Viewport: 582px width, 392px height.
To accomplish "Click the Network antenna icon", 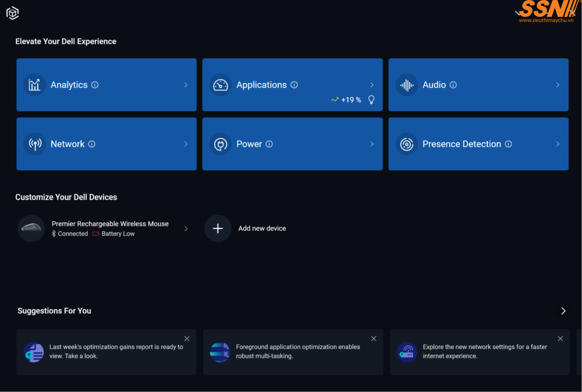I will pyautogui.click(x=34, y=144).
